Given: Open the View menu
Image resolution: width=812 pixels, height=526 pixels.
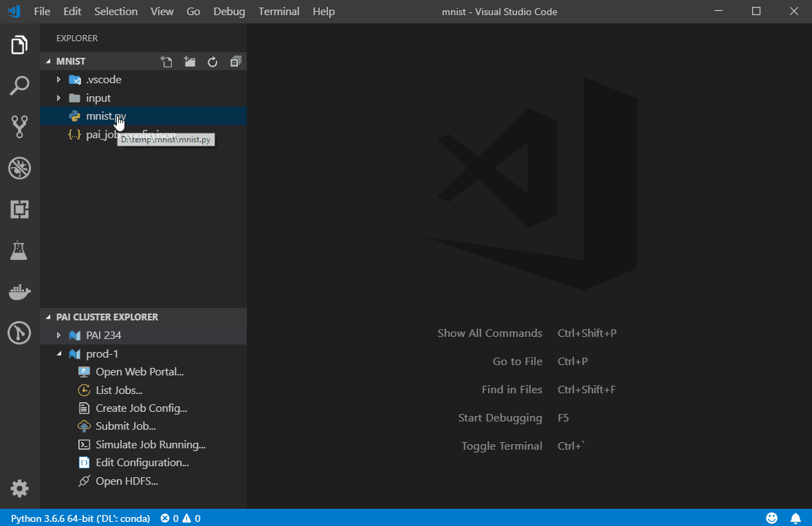Looking at the screenshot, I should pos(162,12).
